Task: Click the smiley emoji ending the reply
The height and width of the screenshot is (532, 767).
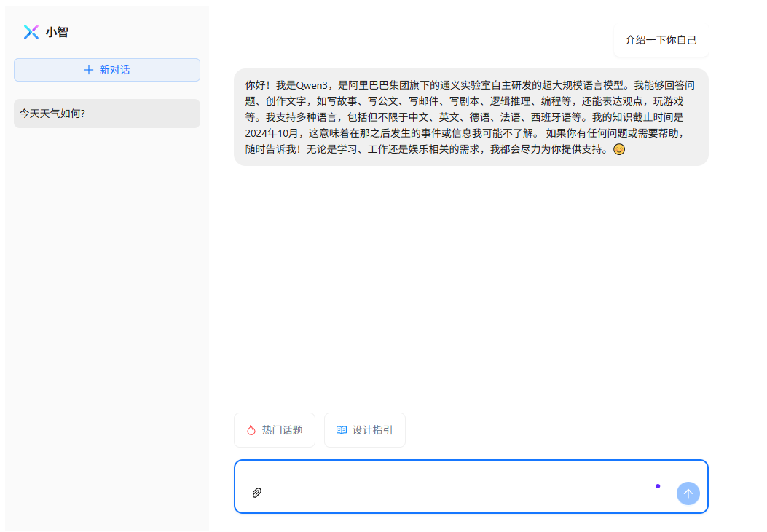Action: coord(619,149)
